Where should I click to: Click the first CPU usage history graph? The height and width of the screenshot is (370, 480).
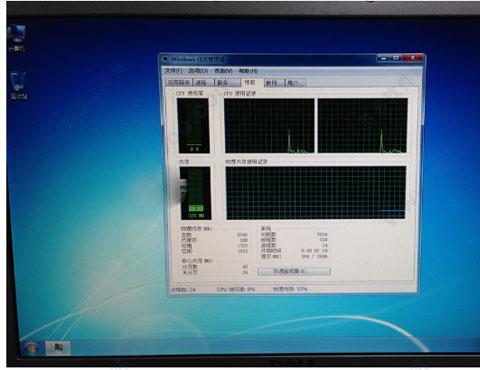coord(269,126)
